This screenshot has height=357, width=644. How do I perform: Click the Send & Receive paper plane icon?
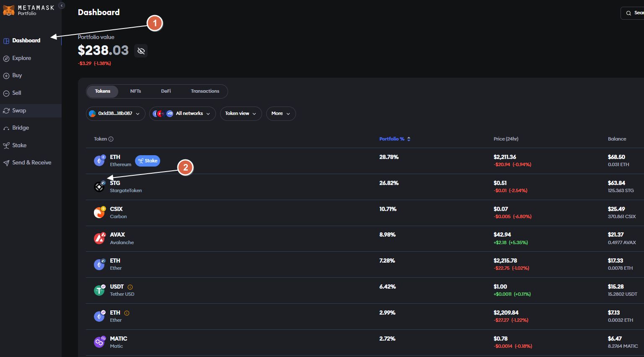(6, 163)
